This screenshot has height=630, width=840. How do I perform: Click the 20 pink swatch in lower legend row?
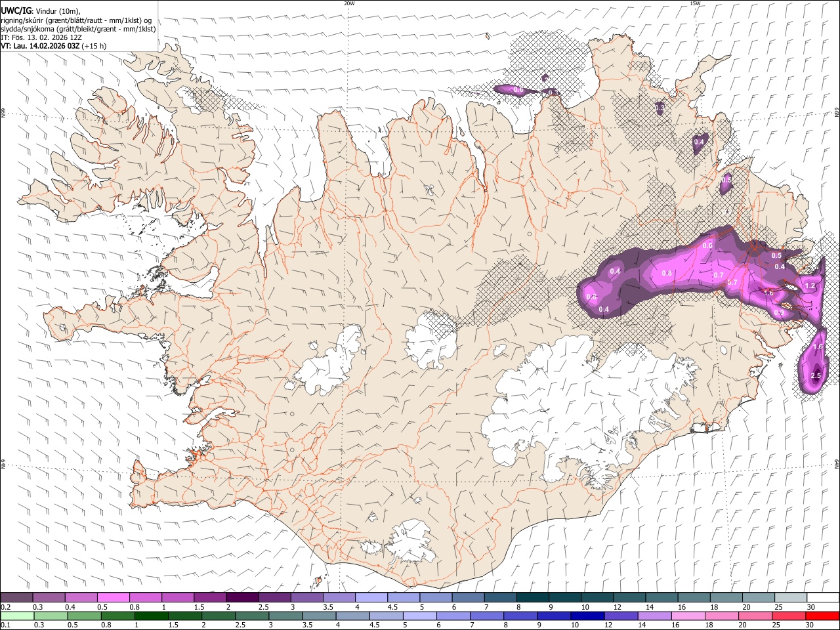755,616
